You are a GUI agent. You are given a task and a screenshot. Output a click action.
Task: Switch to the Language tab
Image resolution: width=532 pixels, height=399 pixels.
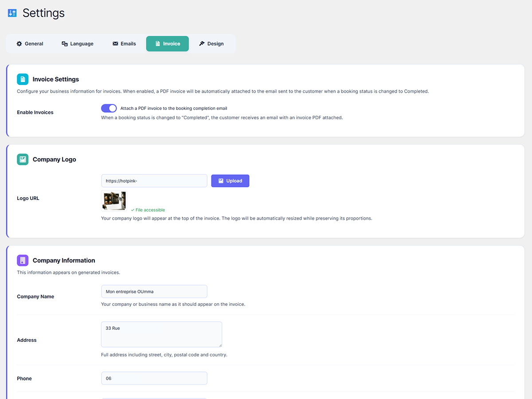coord(77,44)
